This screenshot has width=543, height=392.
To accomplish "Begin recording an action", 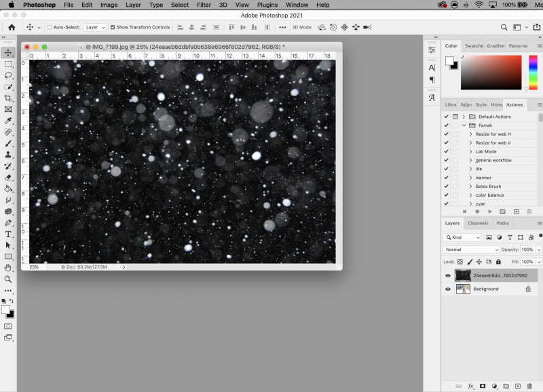I will click(x=477, y=212).
